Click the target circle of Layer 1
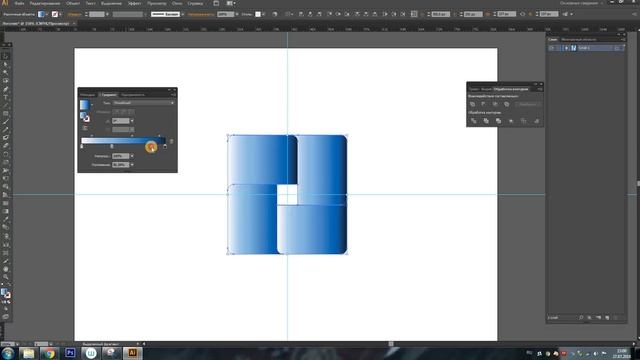Screen dimensions: 640x360 click(617, 48)
